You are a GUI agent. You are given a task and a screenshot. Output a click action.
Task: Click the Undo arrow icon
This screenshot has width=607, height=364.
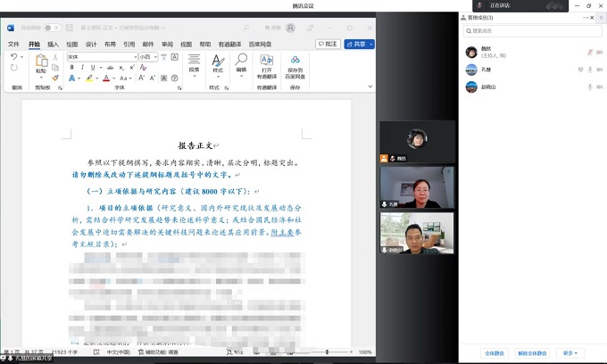tap(14, 56)
